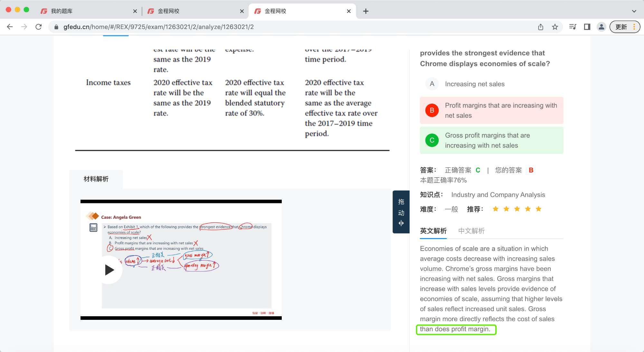Click the bookmark star icon

point(555,27)
